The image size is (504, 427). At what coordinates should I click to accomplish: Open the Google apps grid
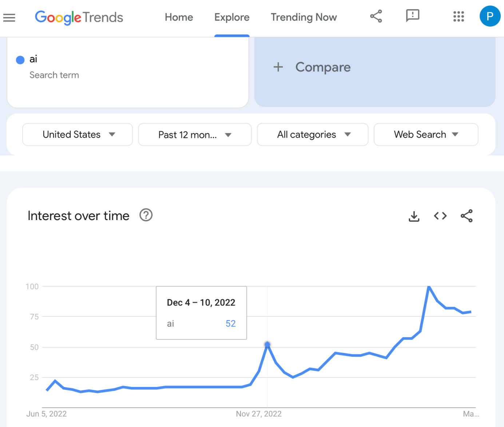pos(459,16)
